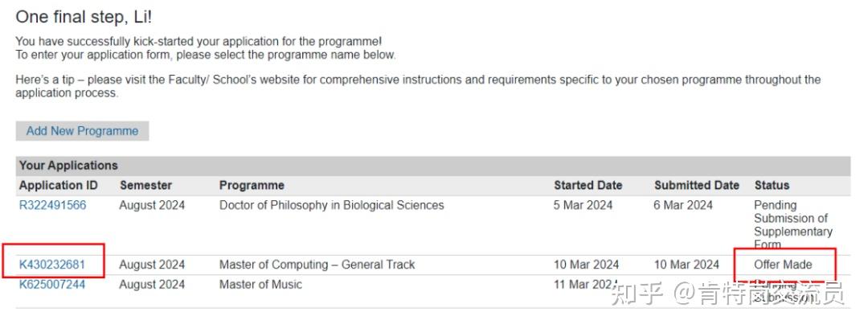Click the Submitted Date column header

click(696, 185)
